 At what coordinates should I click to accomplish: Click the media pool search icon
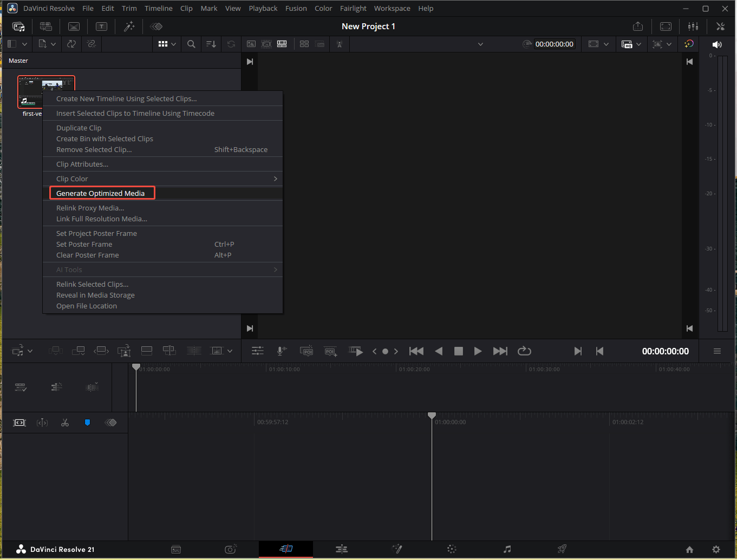[191, 44]
